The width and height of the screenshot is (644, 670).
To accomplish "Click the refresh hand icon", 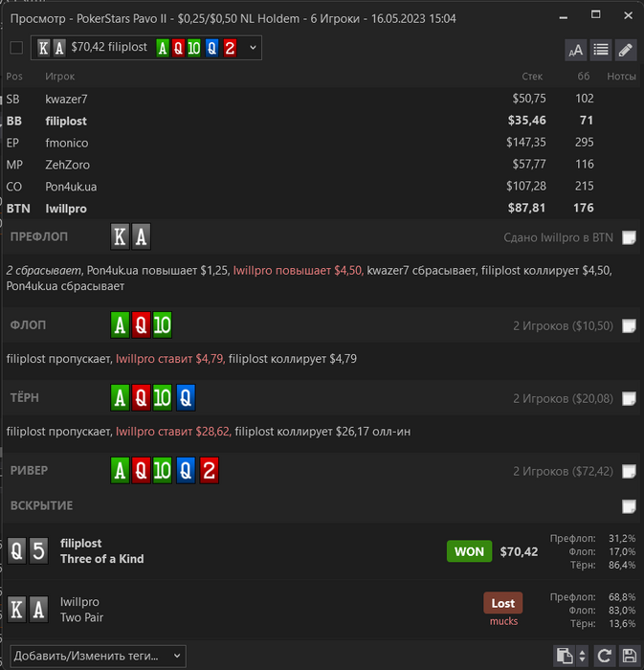I will (x=604, y=656).
